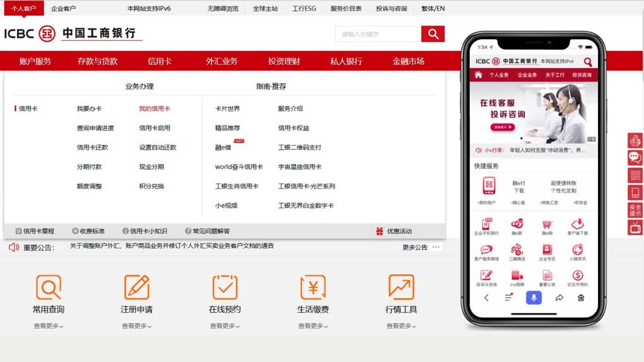Click the 注册申请 pencil icon
The width and height of the screenshot is (644, 362).
pyautogui.click(x=136, y=288)
